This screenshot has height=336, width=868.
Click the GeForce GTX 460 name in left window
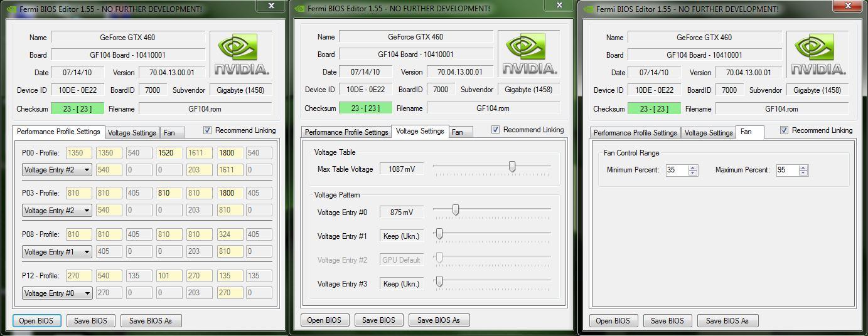tap(127, 37)
